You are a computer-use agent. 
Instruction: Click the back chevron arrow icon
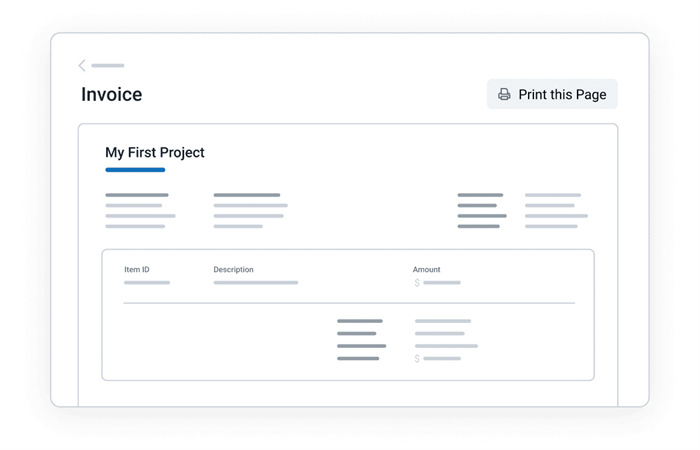click(x=82, y=66)
